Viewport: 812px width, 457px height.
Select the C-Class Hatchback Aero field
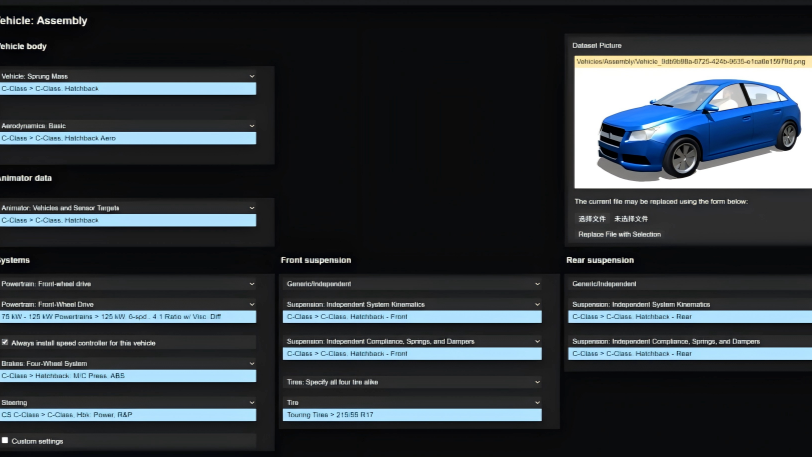(x=128, y=138)
